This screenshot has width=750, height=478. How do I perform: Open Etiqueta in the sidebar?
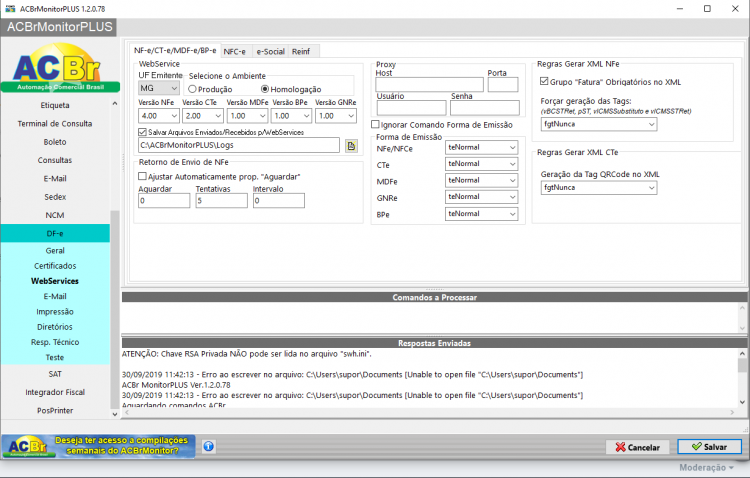point(55,105)
